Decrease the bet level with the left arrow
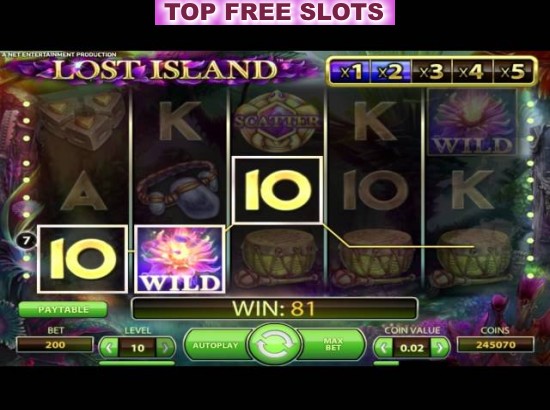The height and width of the screenshot is (410, 550). coord(109,348)
